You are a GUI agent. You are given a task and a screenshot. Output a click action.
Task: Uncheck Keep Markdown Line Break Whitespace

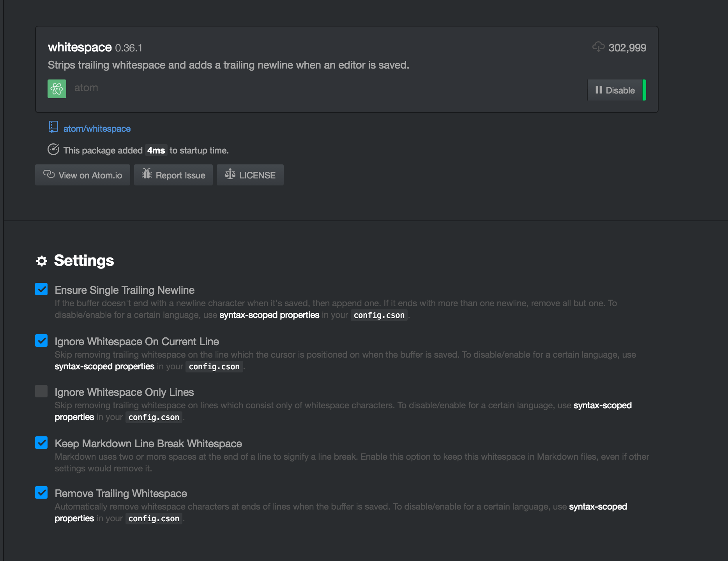pos(42,443)
